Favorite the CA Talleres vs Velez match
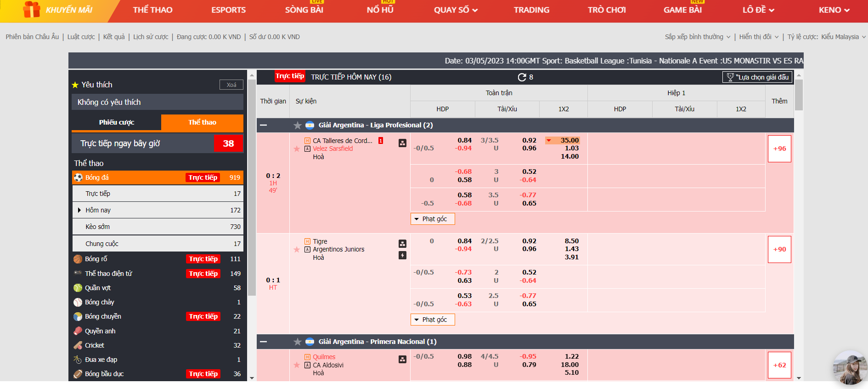Screen dimensions: 868x389 [x=297, y=149]
